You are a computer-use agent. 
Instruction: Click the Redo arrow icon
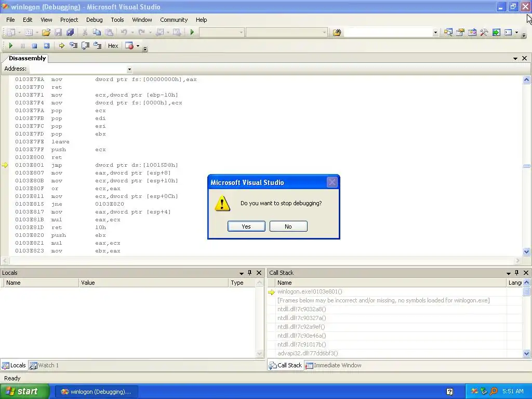point(142,32)
